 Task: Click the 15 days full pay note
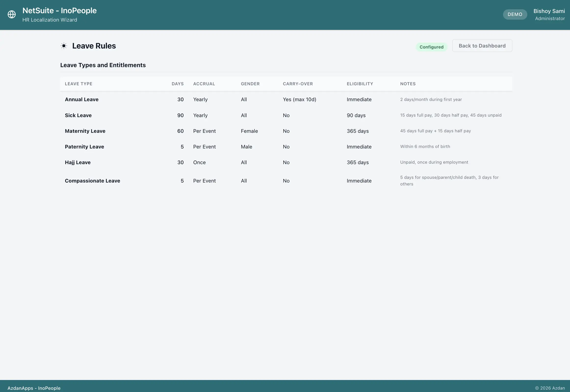tap(451, 115)
